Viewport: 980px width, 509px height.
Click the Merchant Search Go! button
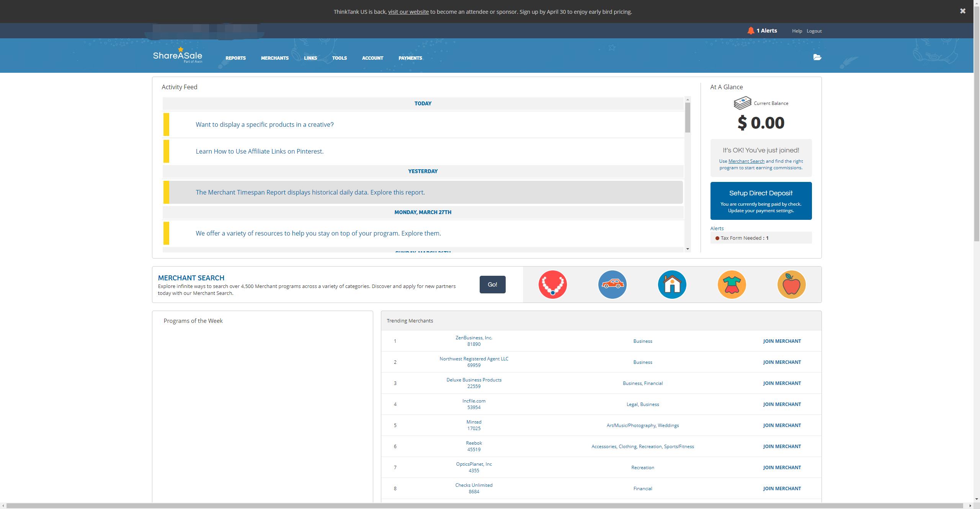coord(492,285)
